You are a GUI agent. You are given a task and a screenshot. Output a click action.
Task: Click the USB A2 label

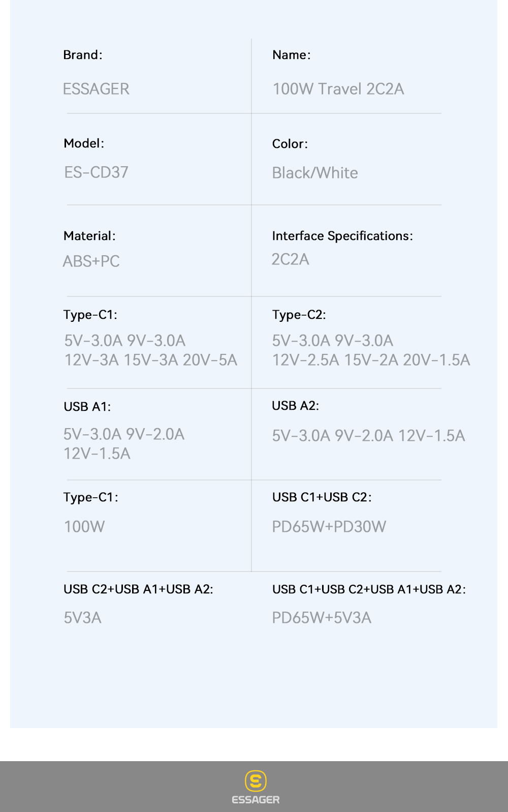point(295,406)
